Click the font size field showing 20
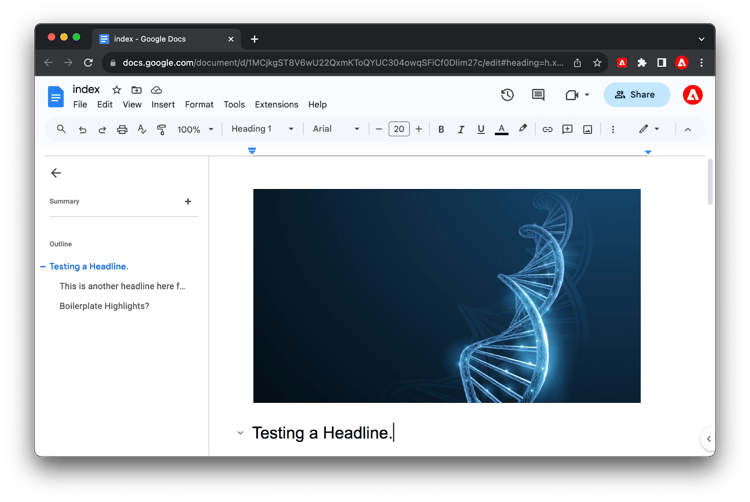Image resolution: width=750 pixels, height=502 pixels. tap(399, 129)
